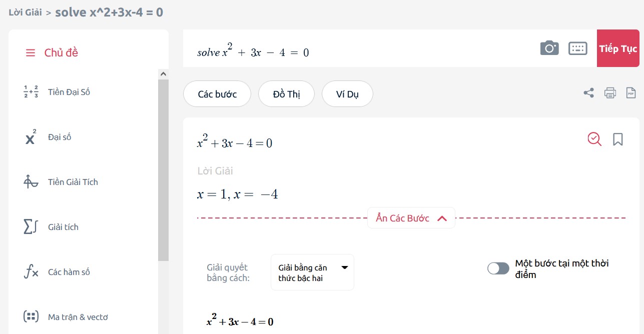Open the Chủ đề hamburger menu icon

pos(31,53)
